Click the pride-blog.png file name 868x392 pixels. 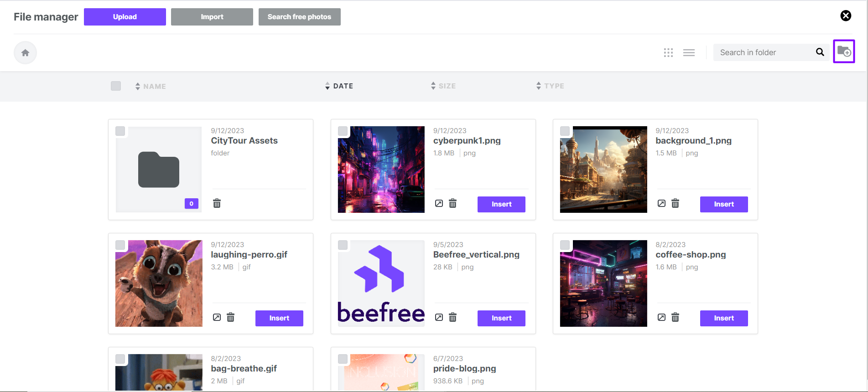[x=464, y=369]
